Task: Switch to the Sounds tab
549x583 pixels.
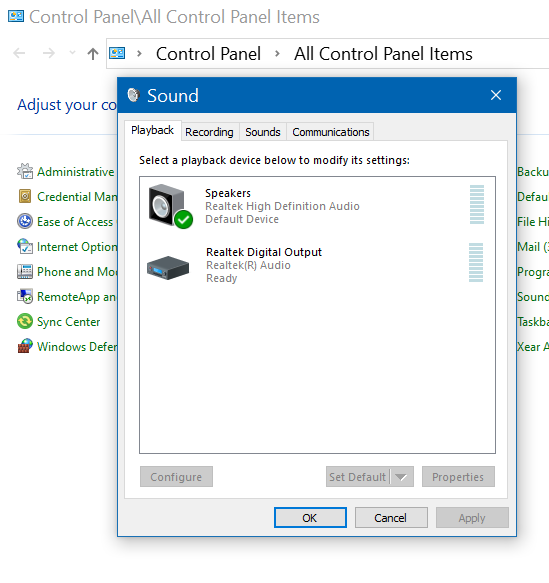Action: click(x=263, y=132)
